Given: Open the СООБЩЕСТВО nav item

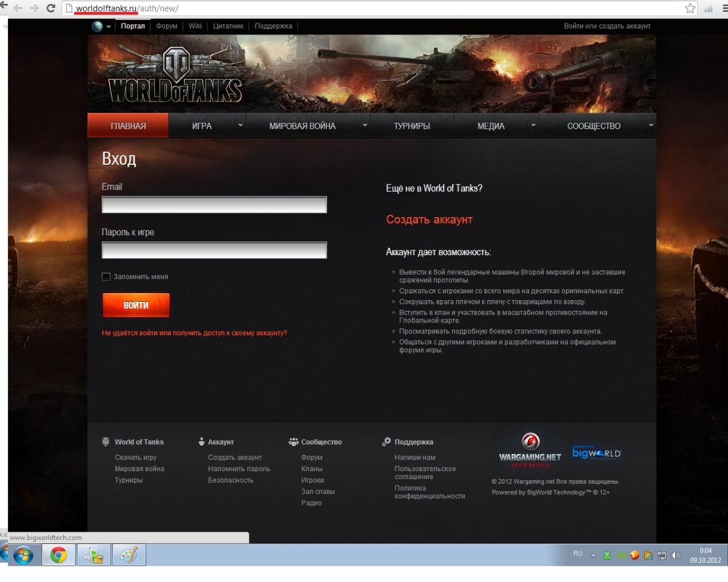Looking at the screenshot, I should click(x=594, y=126).
